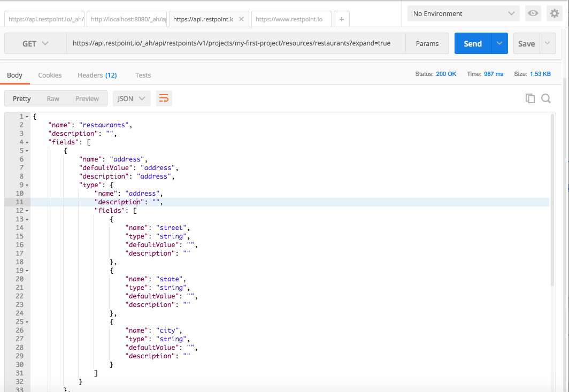569x392 pixels.
Task: Click the Save button
Action: pyautogui.click(x=527, y=43)
